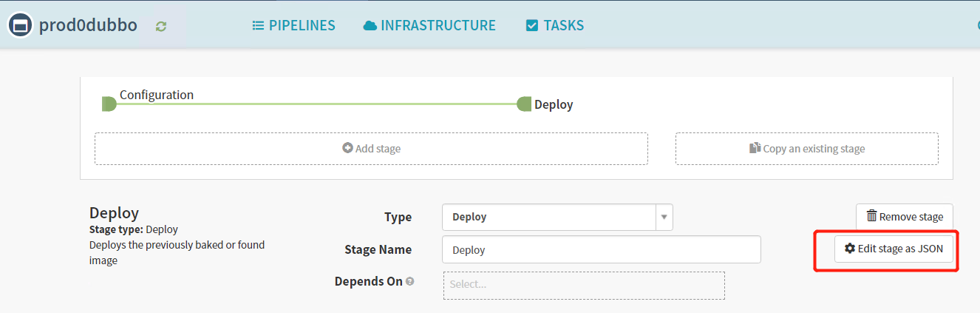Viewport: 980px width, 313px height.
Task: Open the Depends On select box
Action: click(583, 285)
